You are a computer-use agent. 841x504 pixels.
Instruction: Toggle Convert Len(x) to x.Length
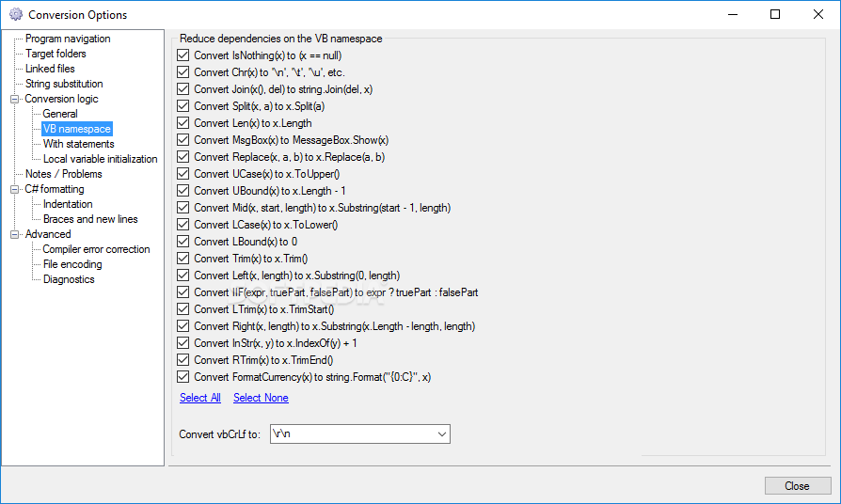tap(182, 123)
